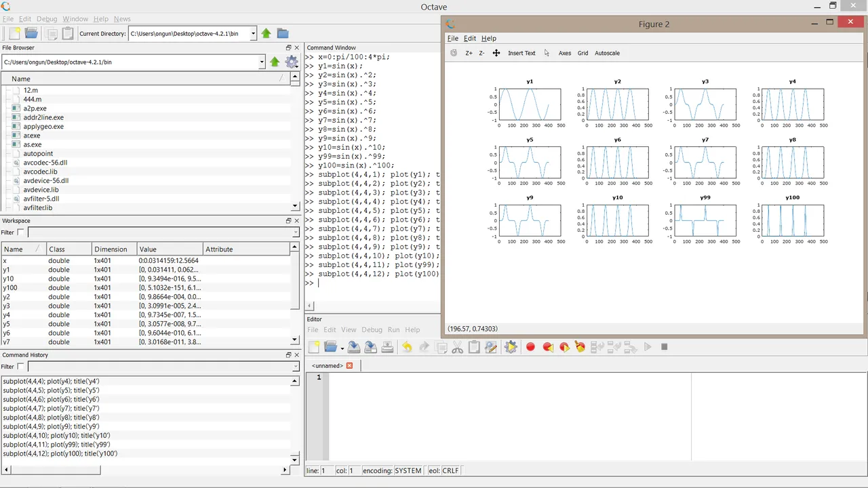The image size is (868, 488).
Task: Select a2p.exe in File Browser
Action: (x=35, y=108)
